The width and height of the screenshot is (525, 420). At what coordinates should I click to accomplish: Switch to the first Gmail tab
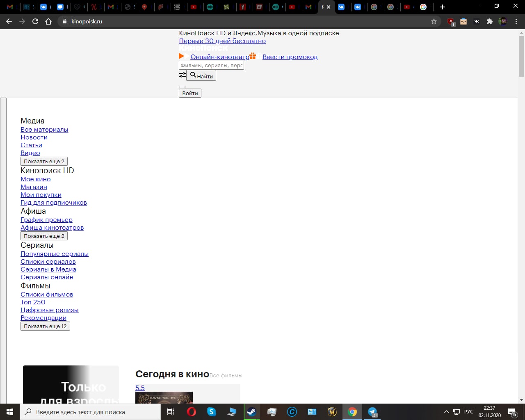point(10,7)
